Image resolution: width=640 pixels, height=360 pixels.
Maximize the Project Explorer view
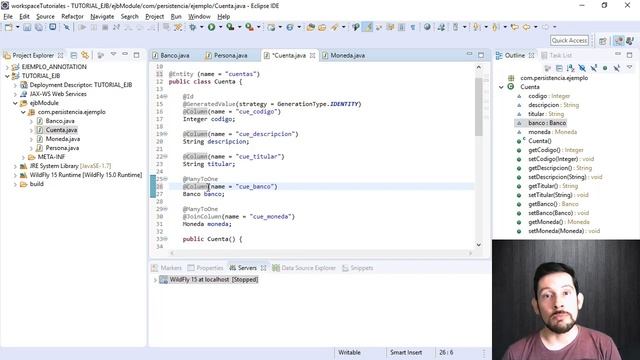[136, 55]
